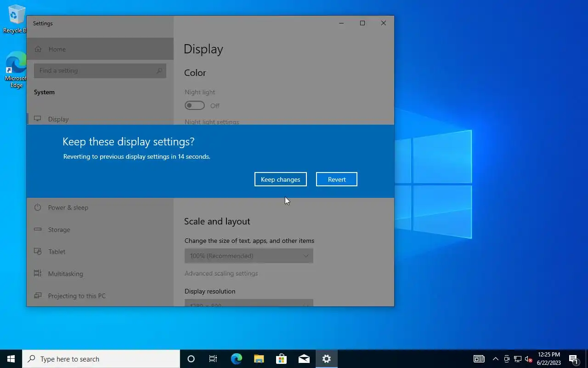
Task: Open the clock and date flyout
Action: click(x=549, y=359)
